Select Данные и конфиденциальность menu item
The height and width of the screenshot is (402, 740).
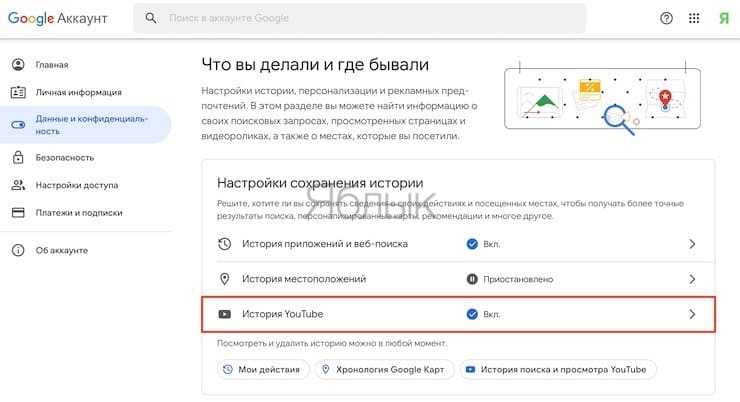tap(85, 125)
